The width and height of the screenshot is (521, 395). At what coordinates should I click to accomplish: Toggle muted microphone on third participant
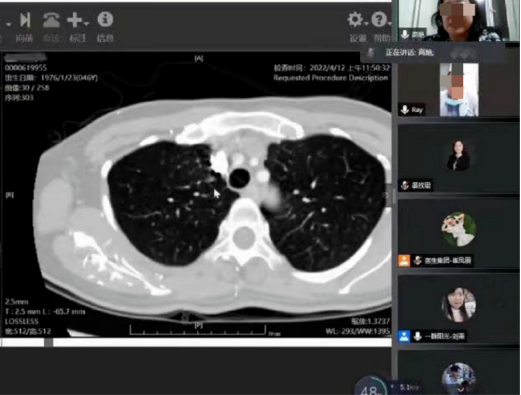point(405,185)
